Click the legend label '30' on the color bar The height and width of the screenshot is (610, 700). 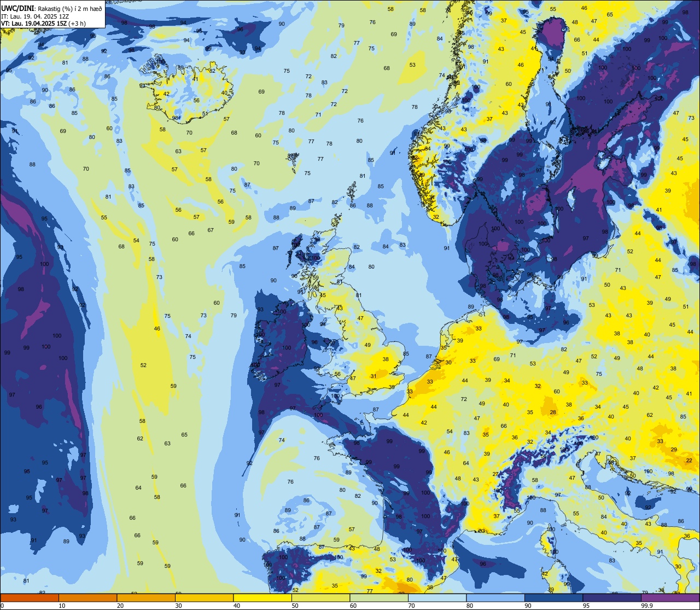[x=178, y=606]
